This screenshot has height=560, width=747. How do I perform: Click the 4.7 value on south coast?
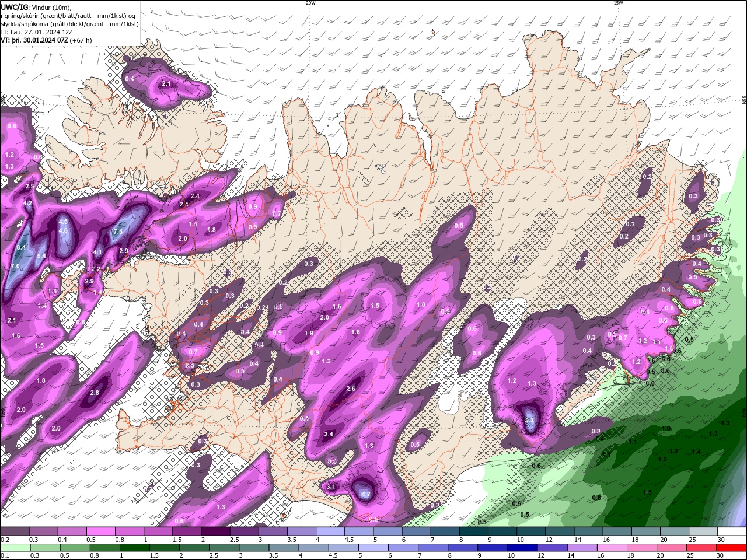pos(366,494)
